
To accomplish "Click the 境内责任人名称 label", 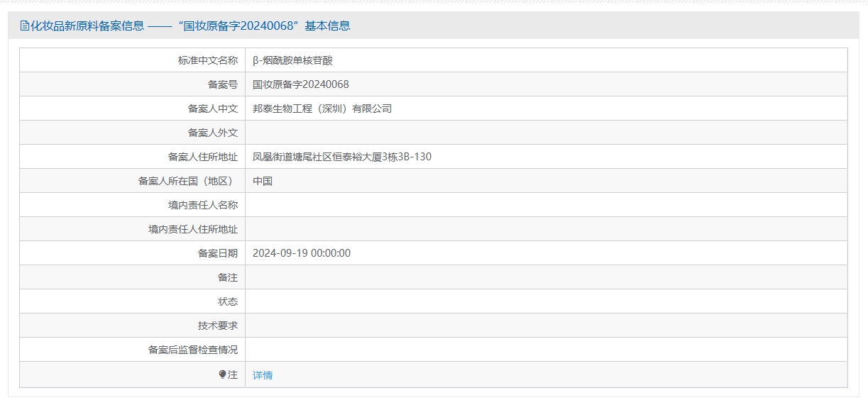I will pyautogui.click(x=203, y=205).
